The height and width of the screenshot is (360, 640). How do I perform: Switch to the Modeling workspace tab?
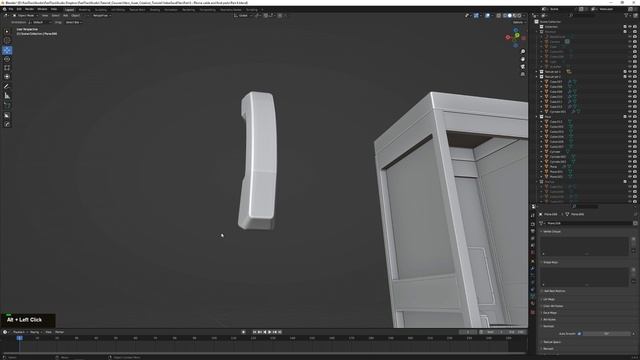click(x=84, y=9)
